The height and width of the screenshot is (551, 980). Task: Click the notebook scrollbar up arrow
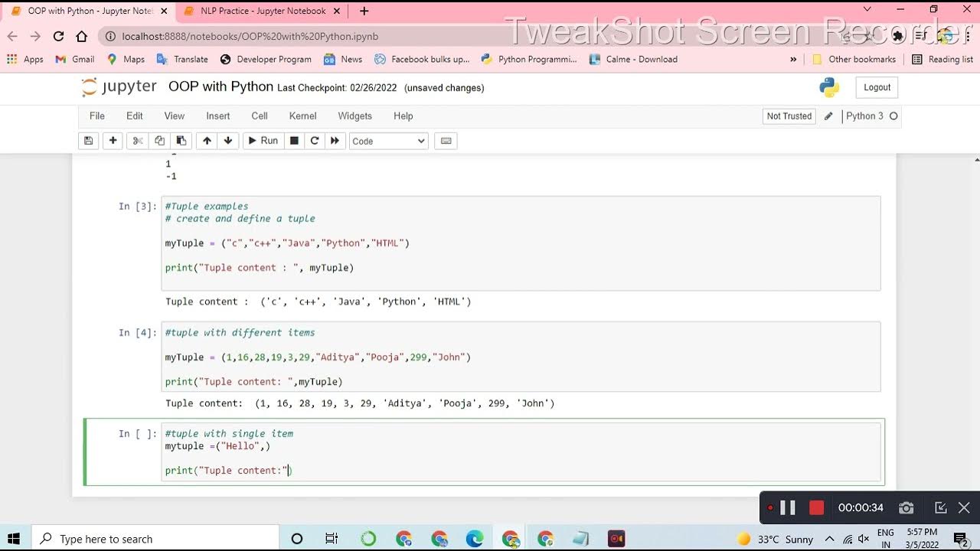pyautogui.click(x=975, y=159)
